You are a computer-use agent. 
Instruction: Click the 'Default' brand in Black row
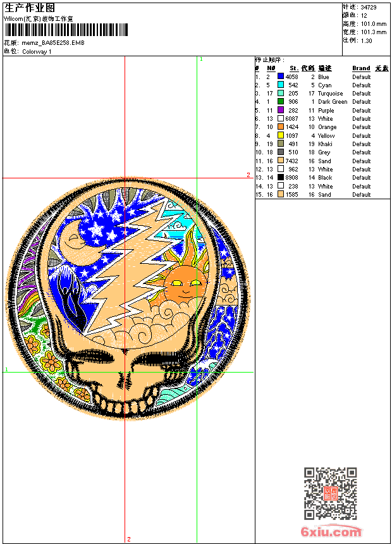click(362, 178)
